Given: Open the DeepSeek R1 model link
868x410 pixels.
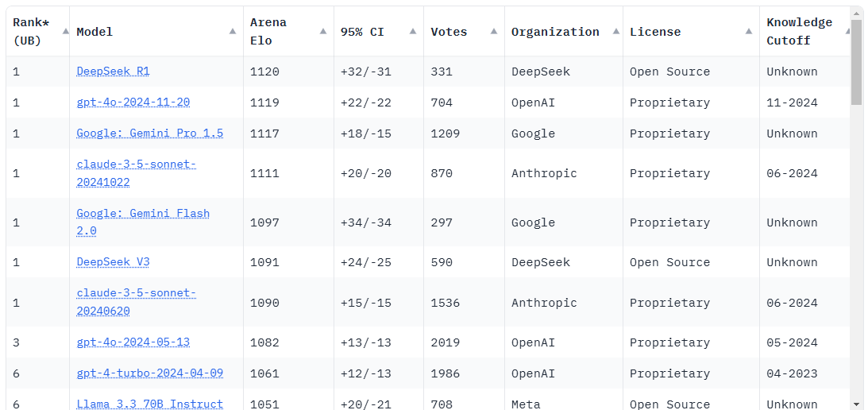Looking at the screenshot, I should pyautogui.click(x=113, y=72).
